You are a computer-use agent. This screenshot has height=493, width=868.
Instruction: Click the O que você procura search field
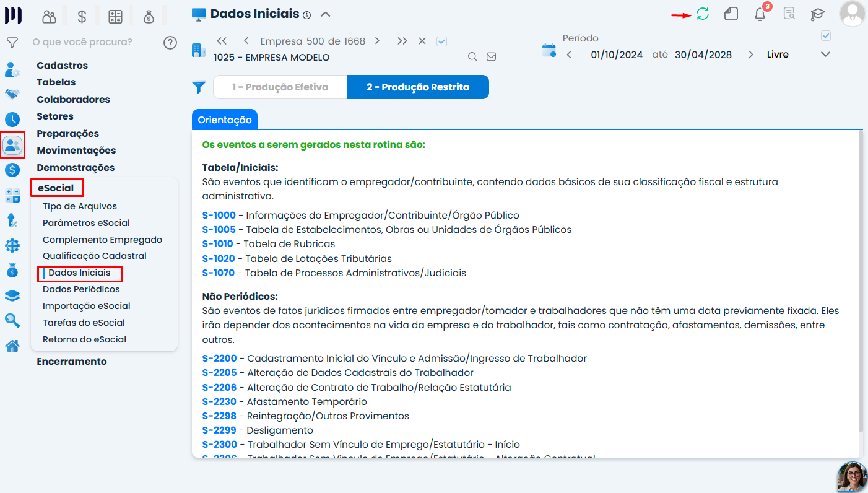tap(82, 42)
